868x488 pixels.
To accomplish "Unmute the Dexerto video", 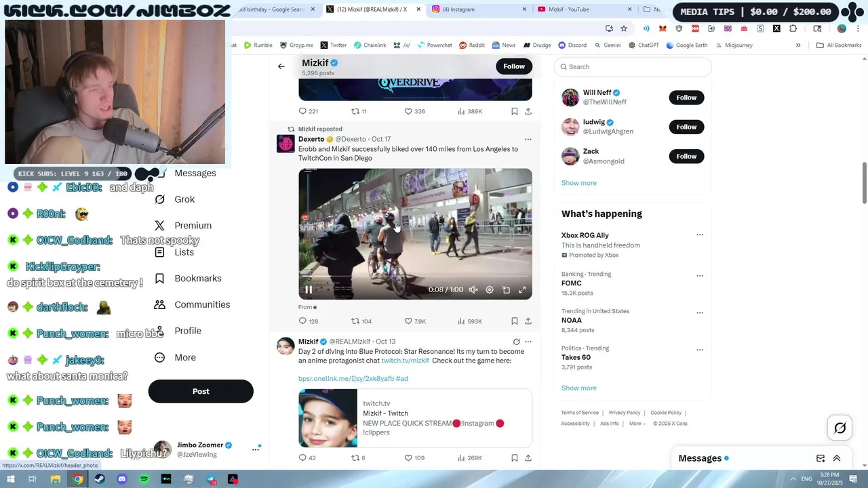I will (473, 289).
